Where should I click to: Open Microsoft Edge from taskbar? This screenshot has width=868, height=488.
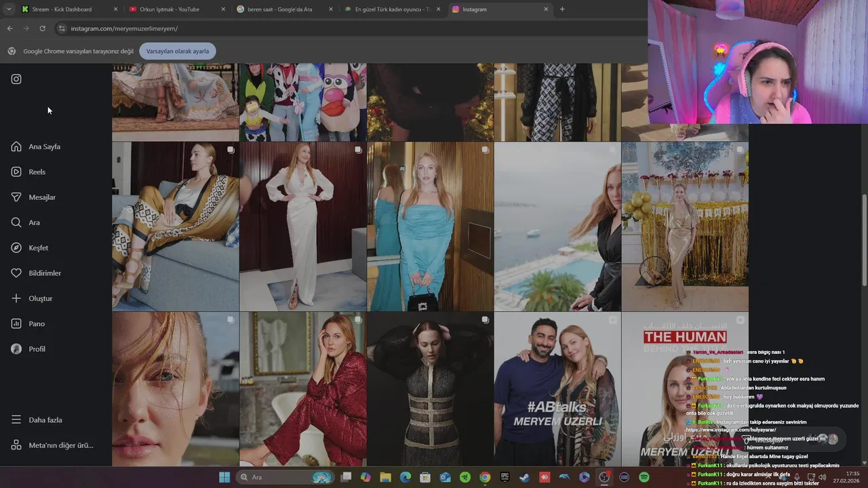pos(406,477)
